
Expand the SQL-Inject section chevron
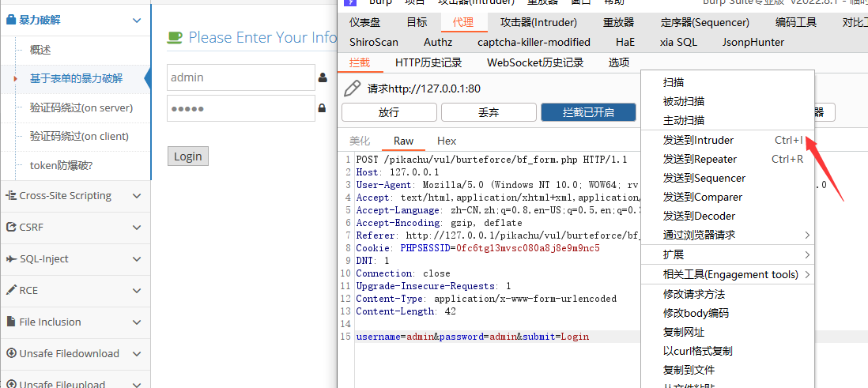(x=138, y=259)
